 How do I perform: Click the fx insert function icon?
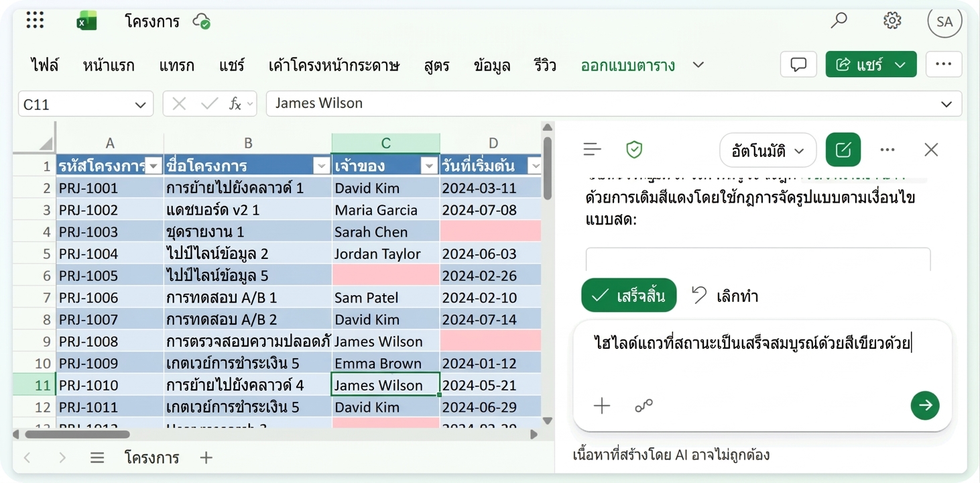[235, 104]
